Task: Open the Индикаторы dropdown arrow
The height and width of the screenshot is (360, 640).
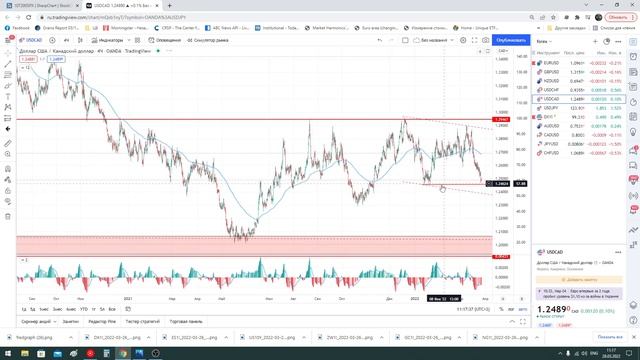Action: [x=129, y=40]
